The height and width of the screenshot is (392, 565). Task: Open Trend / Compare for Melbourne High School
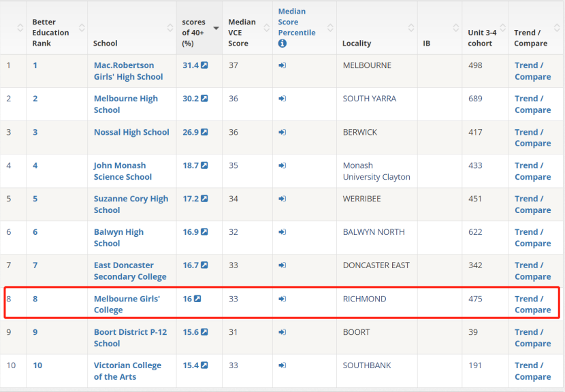pyautogui.click(x=532, y=104)
